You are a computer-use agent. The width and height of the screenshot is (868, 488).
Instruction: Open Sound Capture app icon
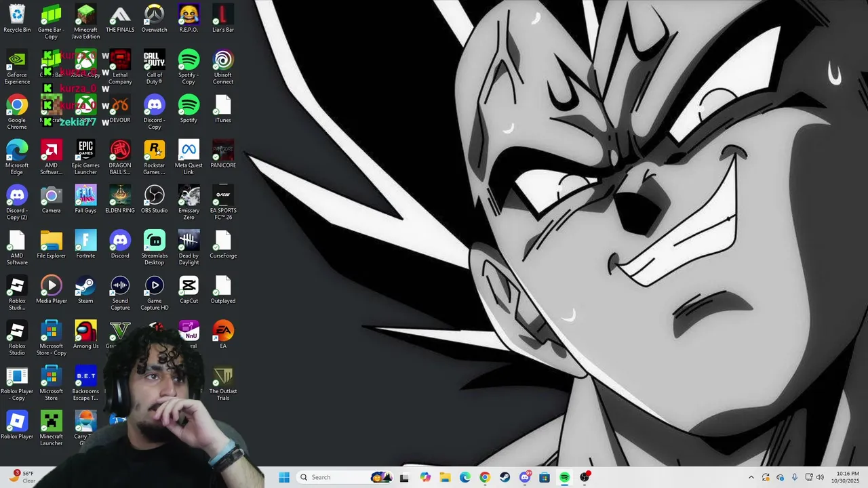[x=120, y=293]
